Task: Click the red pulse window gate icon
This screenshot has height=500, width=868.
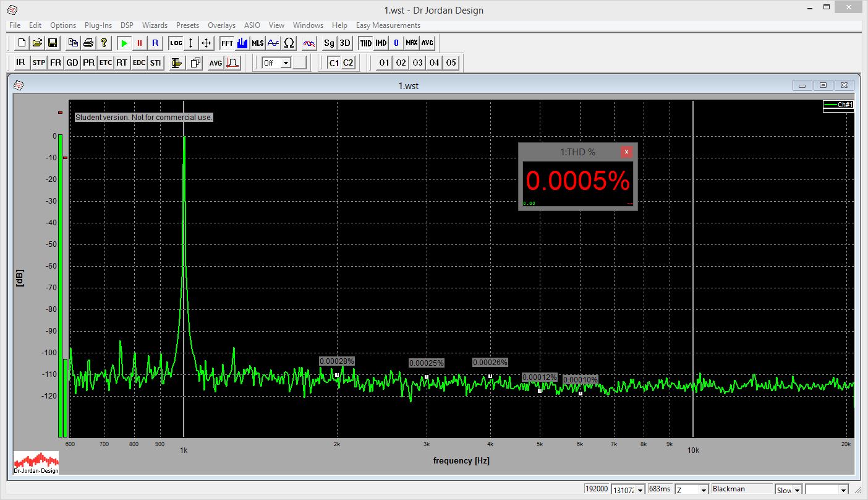Action: point(232,62)
